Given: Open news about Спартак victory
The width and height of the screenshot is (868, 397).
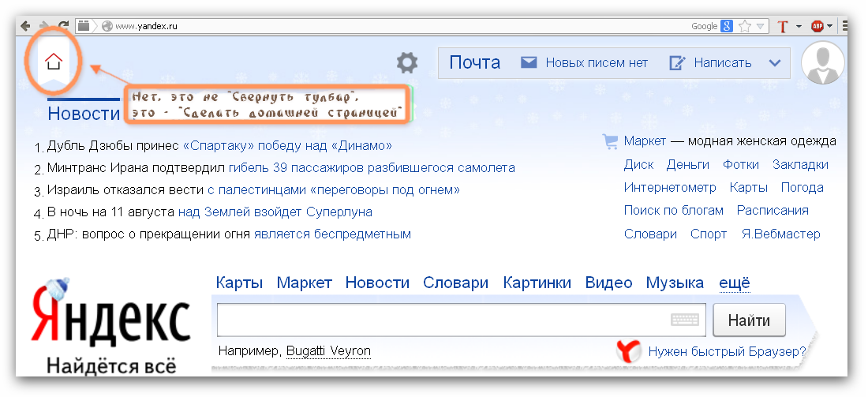Looking at the screenshot, I should point(287,146).
